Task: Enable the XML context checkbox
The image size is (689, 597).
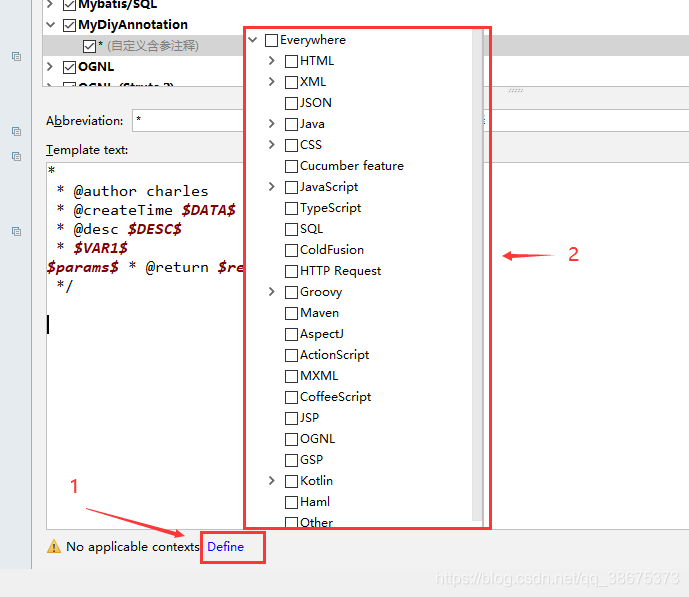Action: click(x=291, y=83)
